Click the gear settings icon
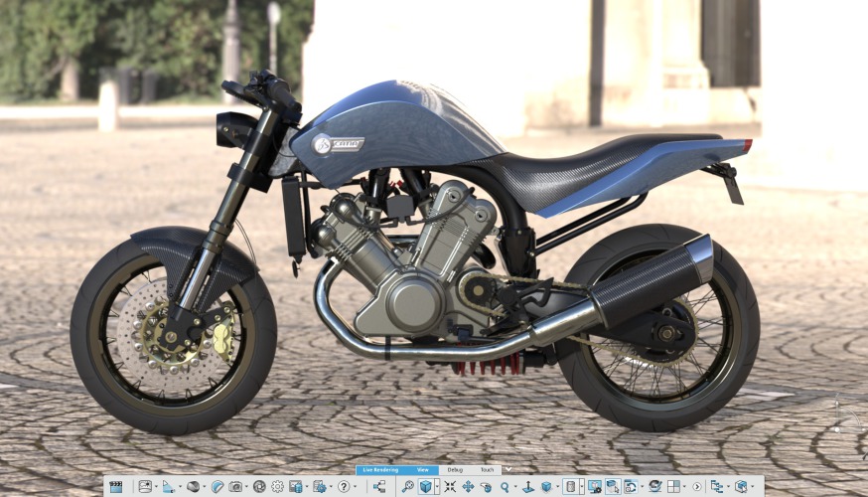The width and height of the screenshot is (868, 497). pyautogui.click(x=277, y=487)
